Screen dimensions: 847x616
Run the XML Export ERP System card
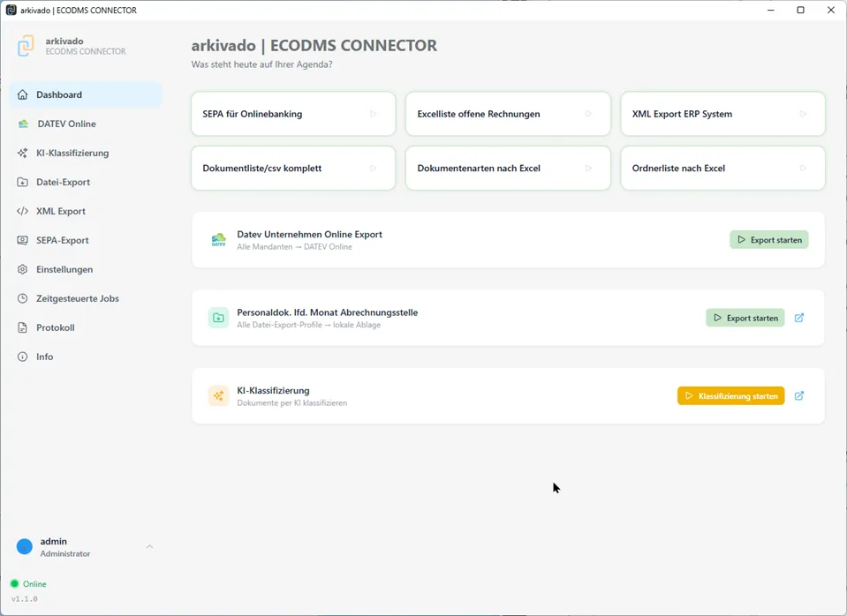click(723, 114)
